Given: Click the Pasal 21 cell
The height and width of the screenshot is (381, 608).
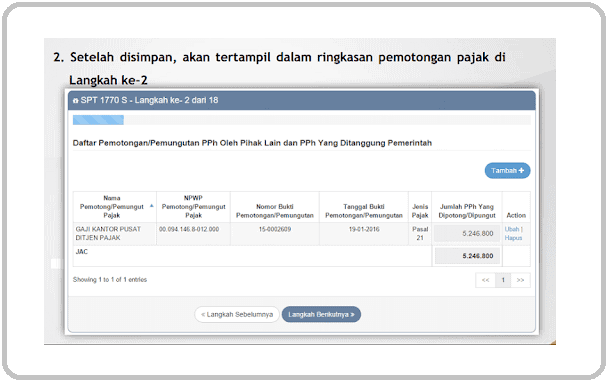Looking at the screenshot, I should tap(420, 233).
